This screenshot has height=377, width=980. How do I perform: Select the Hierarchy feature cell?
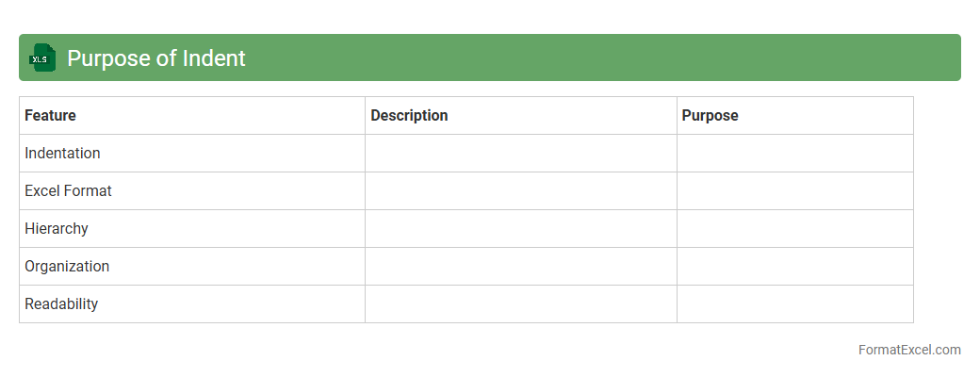pos(57,228)
